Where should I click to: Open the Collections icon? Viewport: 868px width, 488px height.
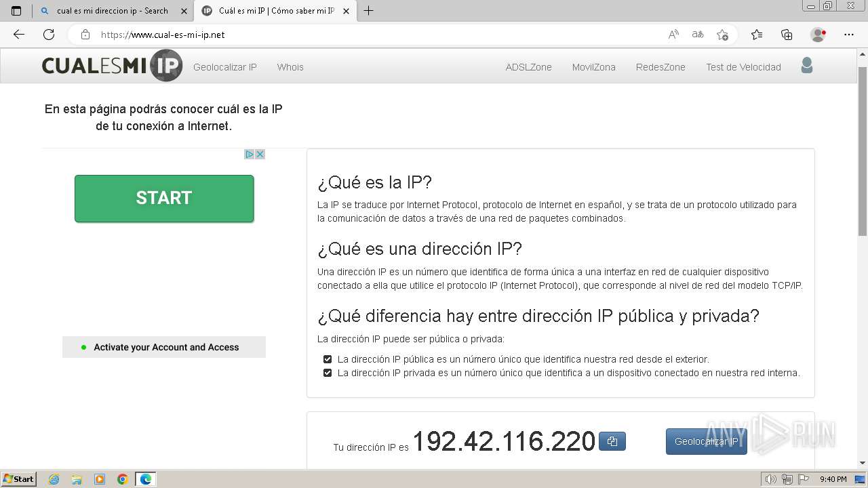pyautogui.click(x=787, y=35)
